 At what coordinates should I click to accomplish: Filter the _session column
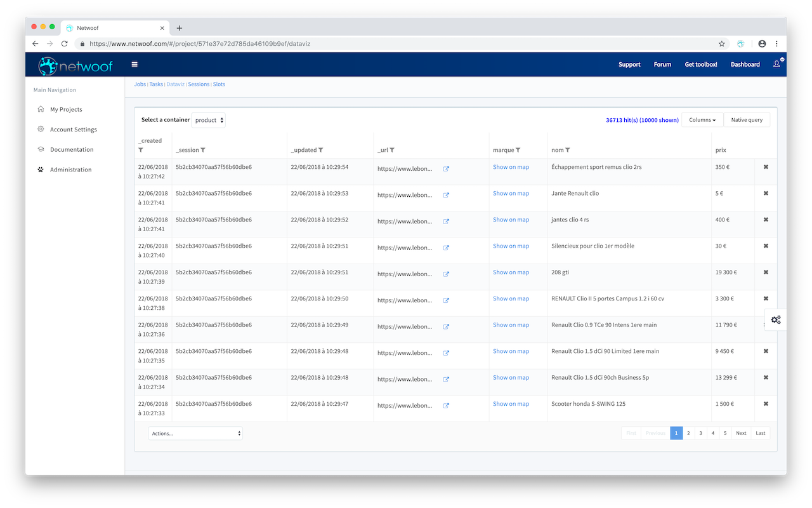(203, 150)
